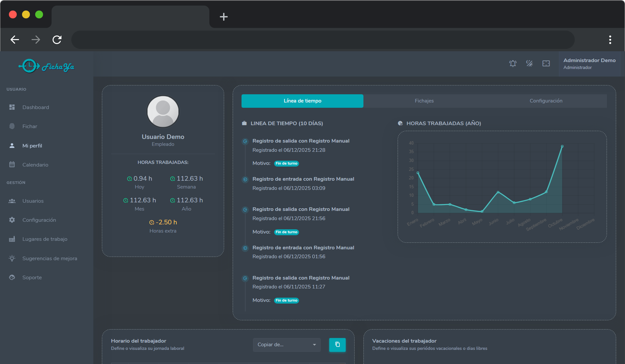
Task: Click the Fin de turno badge
Action: click(286, 163)
